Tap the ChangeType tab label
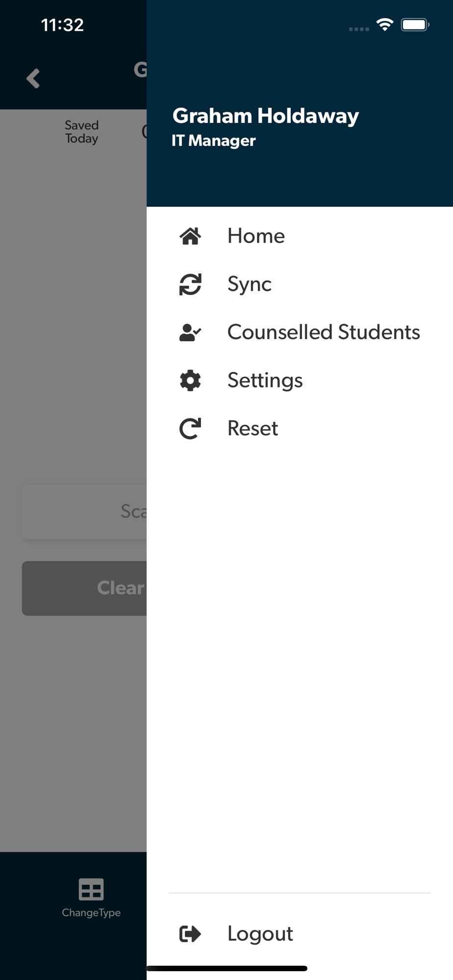The image size is (453, 980). pos(91,912)
